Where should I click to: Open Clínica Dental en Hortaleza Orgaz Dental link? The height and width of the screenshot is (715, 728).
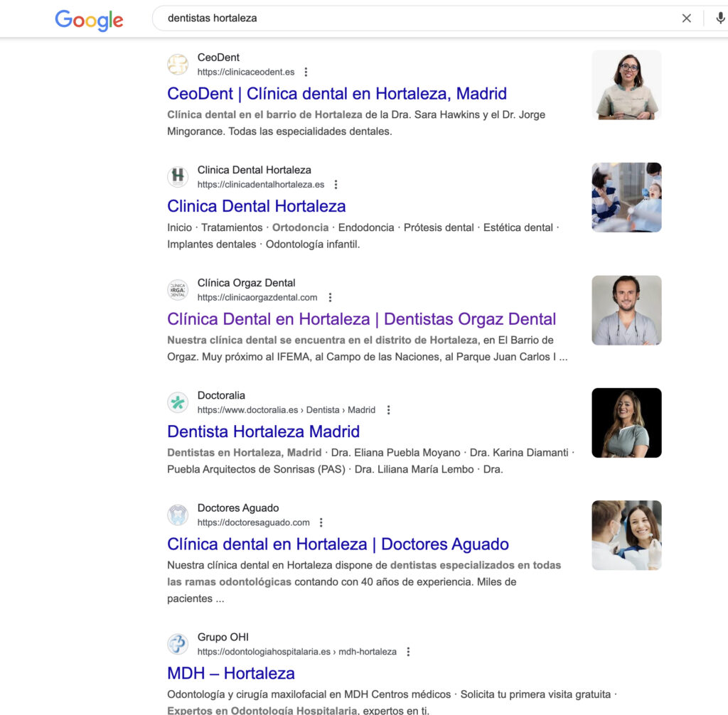[361, 319]
